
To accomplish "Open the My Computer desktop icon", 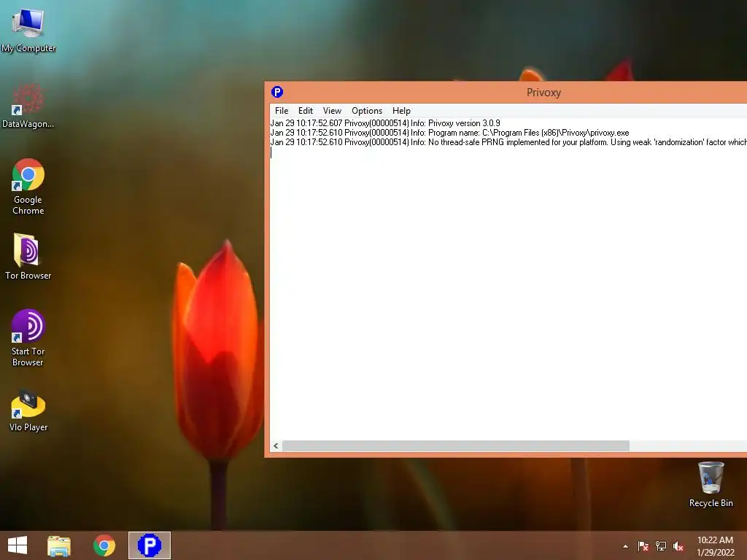I will 28,29.
